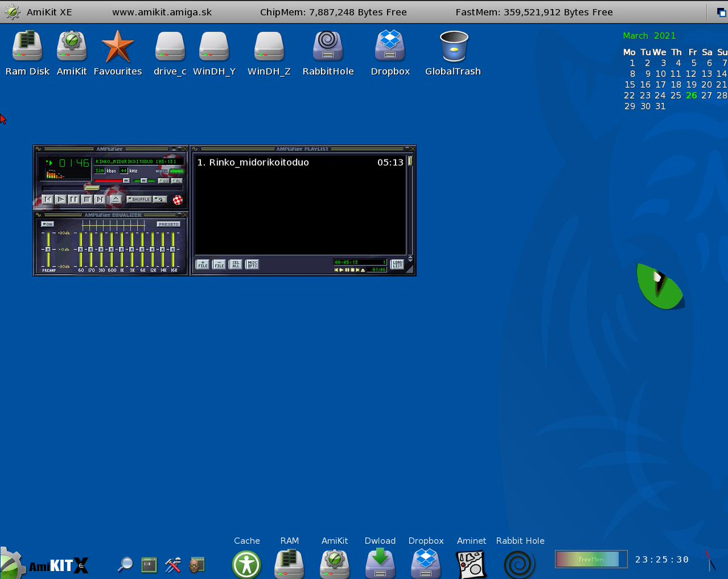Viewport: 728px width, 579px height.
Task: Skip to next track in AMPlifier
Action: pos(99,199)
